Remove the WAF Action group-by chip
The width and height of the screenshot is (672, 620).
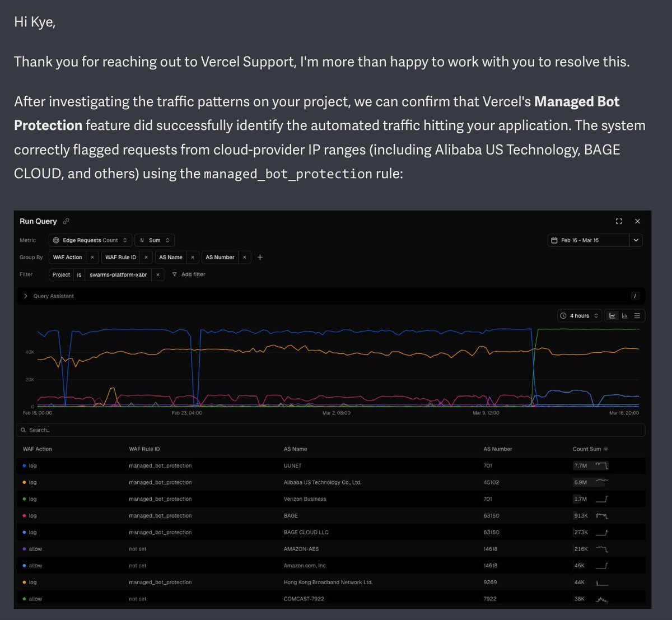point(92,258)
